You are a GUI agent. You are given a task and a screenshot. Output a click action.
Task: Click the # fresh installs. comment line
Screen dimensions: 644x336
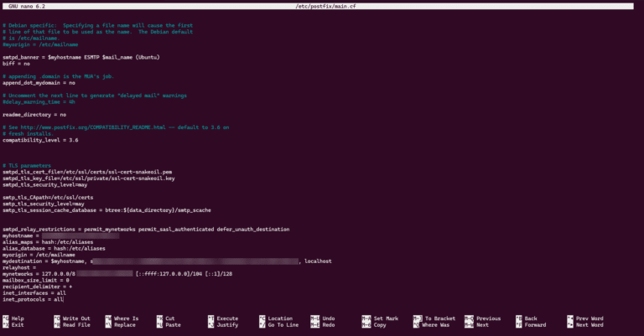pyautogui.click(x=29, y=134)
